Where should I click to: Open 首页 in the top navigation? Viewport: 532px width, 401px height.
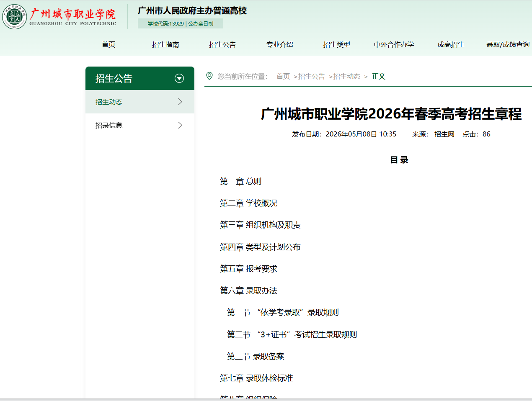coord(108,44)
